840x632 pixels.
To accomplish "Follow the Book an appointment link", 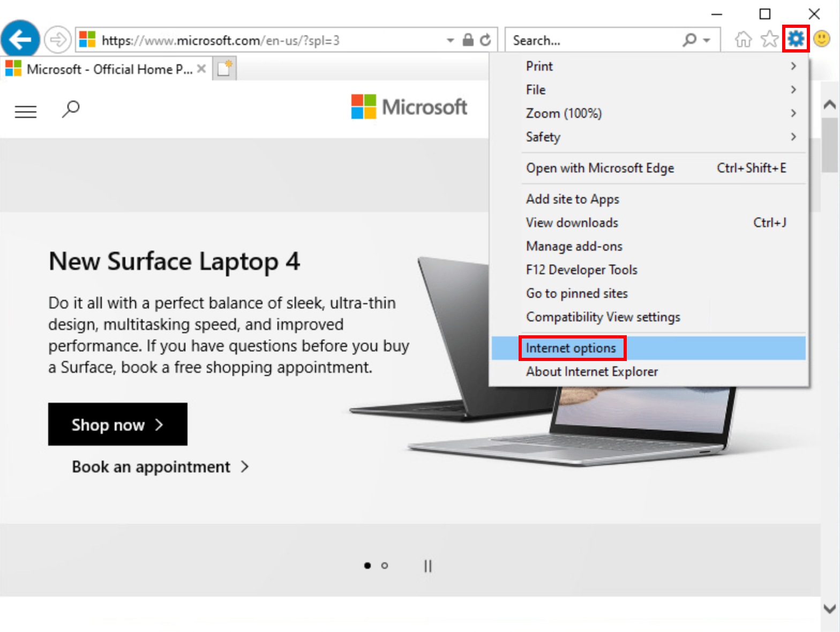I will pos(160,467).
